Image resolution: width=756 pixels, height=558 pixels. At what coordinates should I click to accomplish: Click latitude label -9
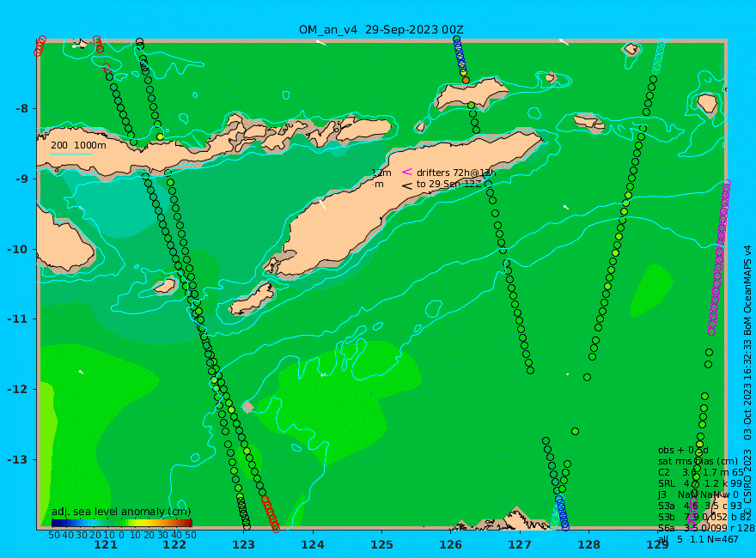(21, 179)
